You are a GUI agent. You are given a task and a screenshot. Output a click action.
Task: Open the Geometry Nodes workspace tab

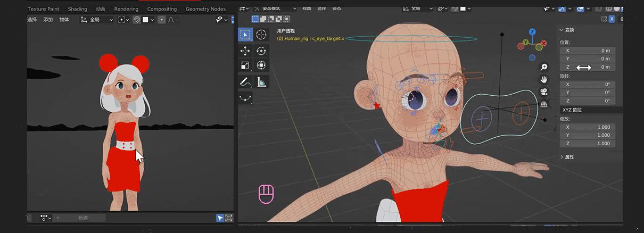pos(205,9)
